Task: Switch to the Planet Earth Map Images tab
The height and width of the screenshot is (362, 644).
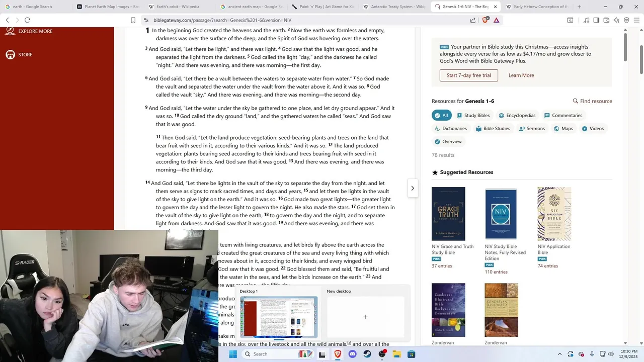Action: click(x=108, y=7)
